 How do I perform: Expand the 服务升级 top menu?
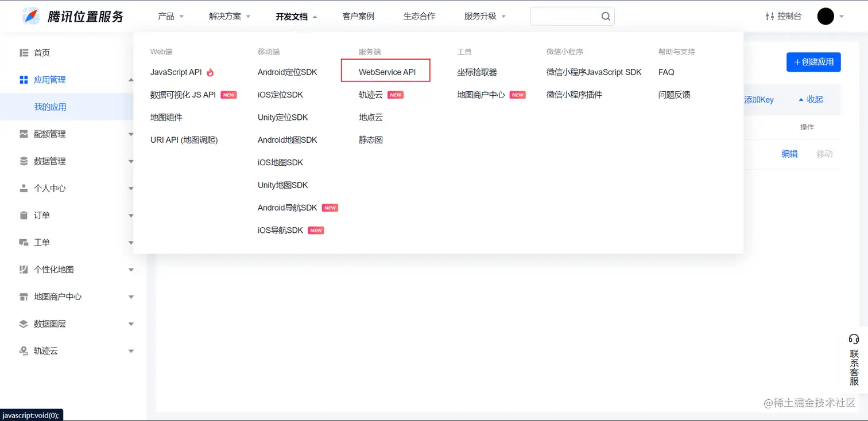(x=485, y=16)
